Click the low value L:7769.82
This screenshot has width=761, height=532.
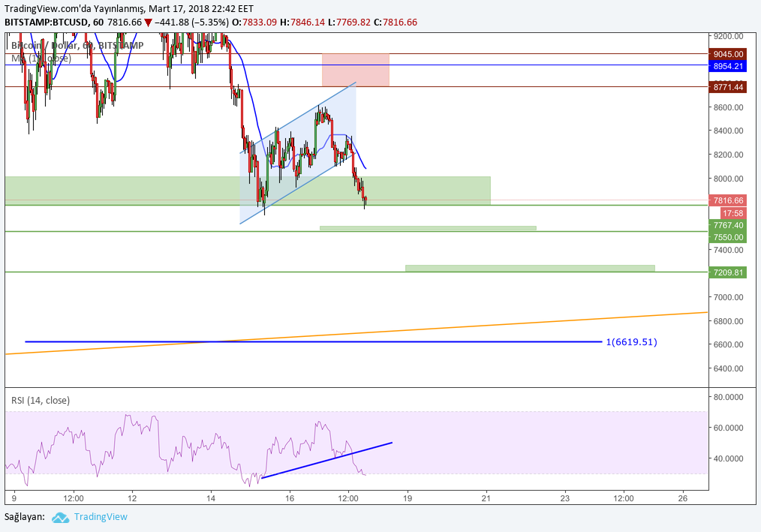point(349,23)
